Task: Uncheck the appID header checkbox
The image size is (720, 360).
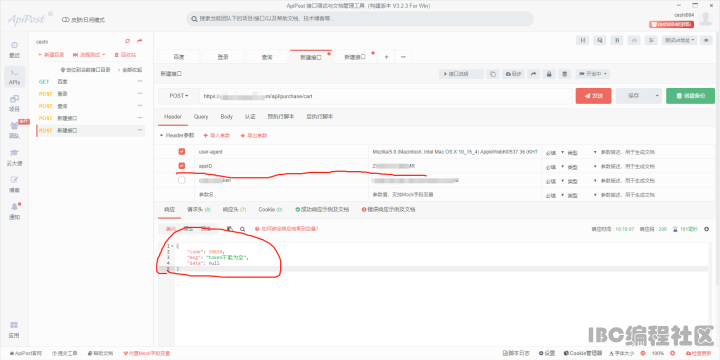Action: (182, 166)
